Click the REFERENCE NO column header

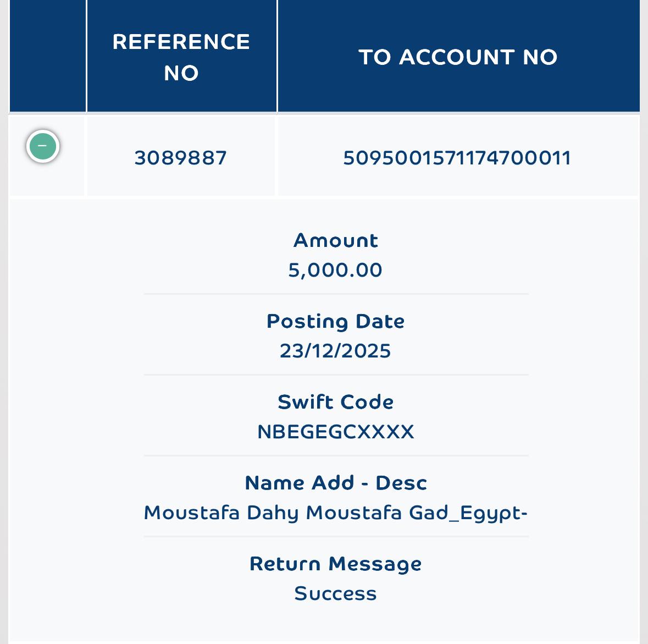tap(182, 56)
